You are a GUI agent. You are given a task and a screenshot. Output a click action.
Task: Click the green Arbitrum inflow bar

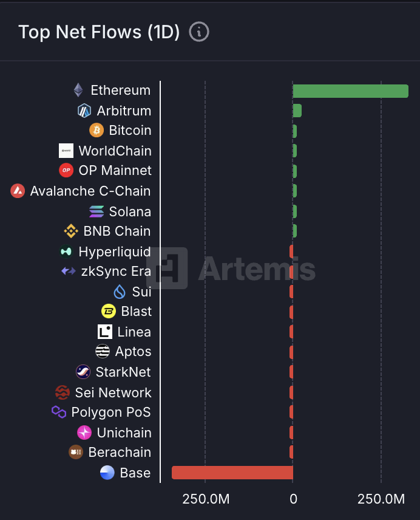click(x=297, y=111)
